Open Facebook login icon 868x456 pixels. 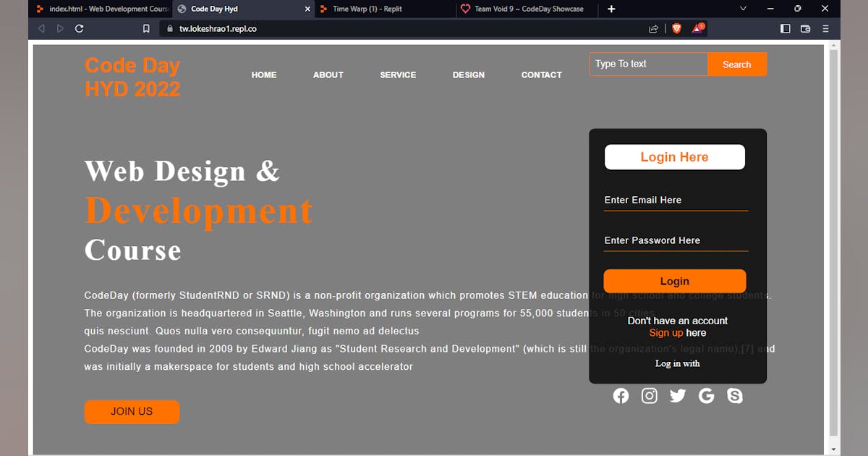[621, 396]
